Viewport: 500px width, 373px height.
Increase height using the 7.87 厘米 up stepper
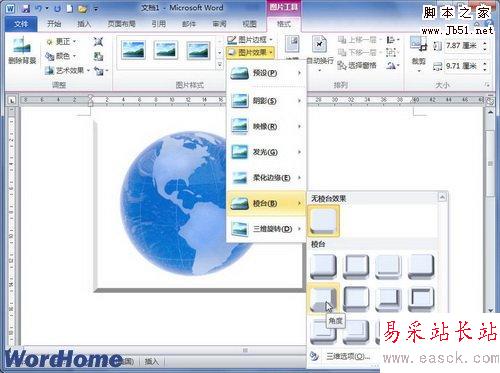(x=484, y=43)
